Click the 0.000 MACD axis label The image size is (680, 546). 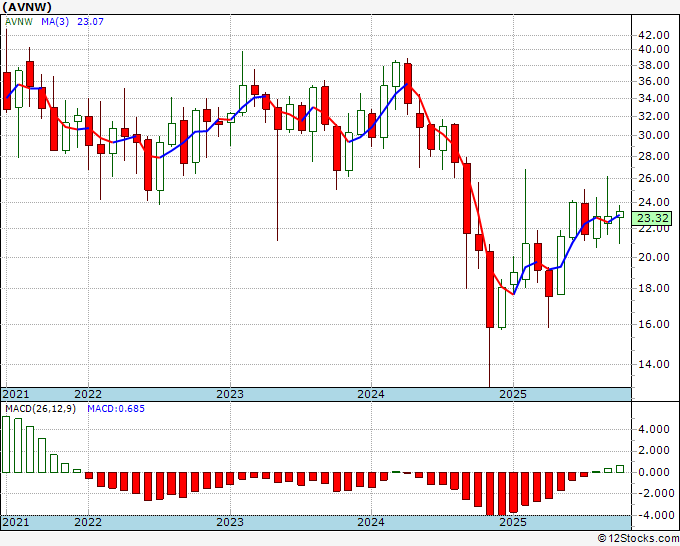[x=654, y=472]
